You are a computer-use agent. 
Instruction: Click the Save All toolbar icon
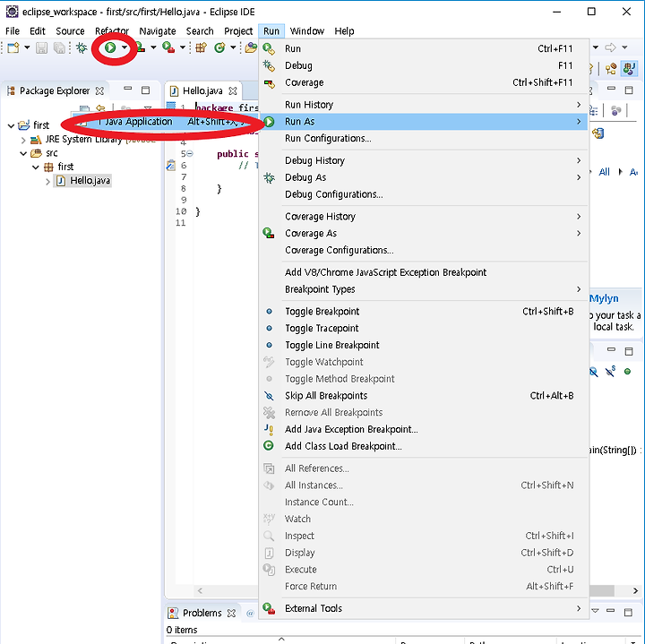click(x=59, y=47)
